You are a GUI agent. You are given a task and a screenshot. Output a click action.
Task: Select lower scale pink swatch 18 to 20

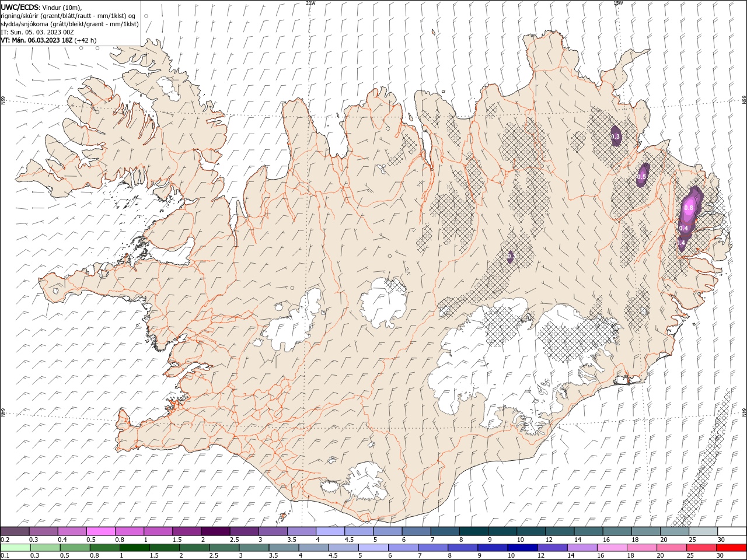click(x=641, y=548)
